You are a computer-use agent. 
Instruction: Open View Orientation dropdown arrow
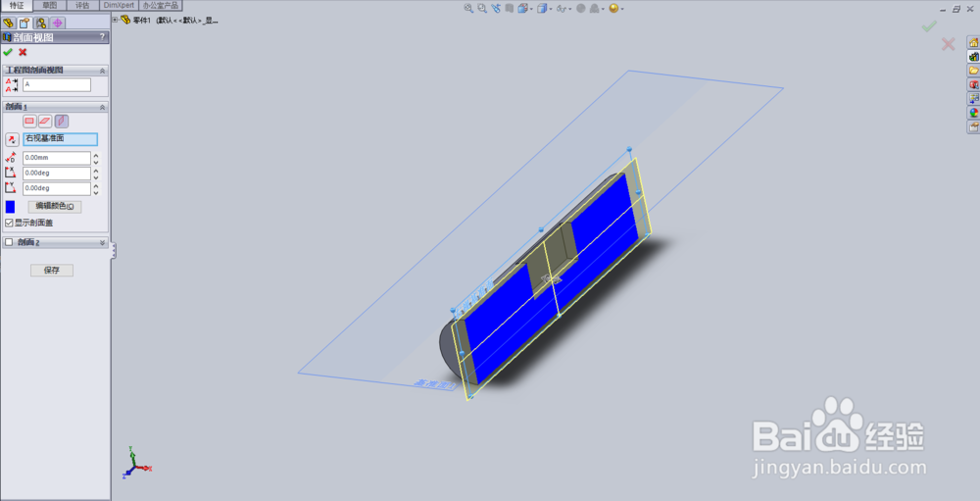[x=531, y=9]
